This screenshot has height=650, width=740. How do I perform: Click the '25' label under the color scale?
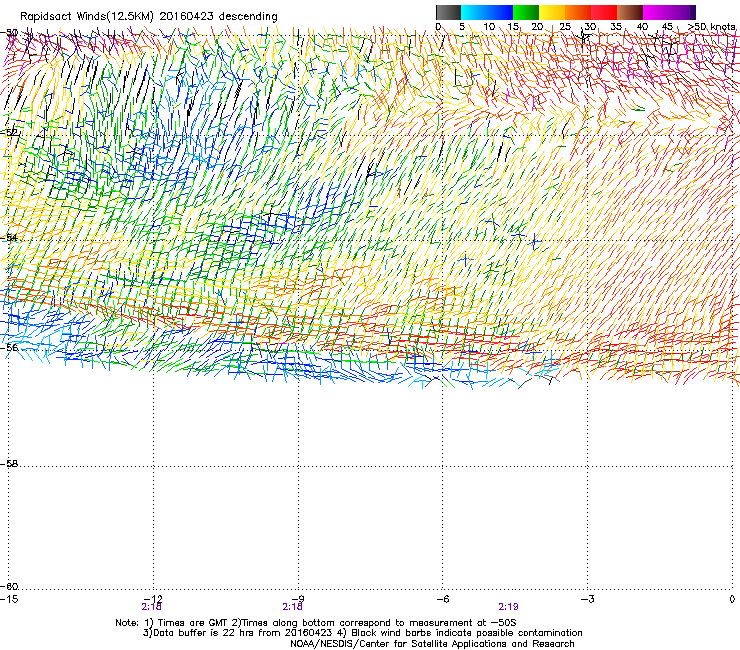click(565, 27)
